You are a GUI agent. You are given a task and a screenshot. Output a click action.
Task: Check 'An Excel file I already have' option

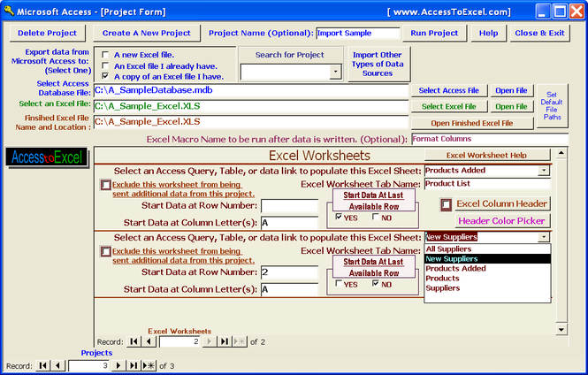(106, 65)
